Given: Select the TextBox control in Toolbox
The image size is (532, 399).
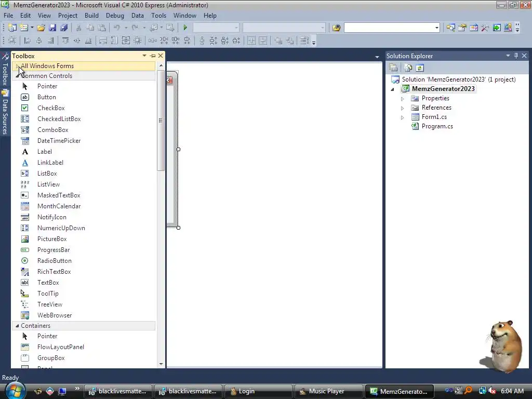Looking at the screenshot, I should [x=84, y=283].
